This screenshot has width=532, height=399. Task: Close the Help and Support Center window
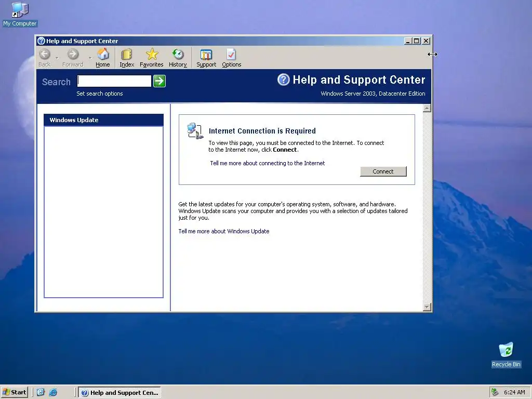(426, 41)
